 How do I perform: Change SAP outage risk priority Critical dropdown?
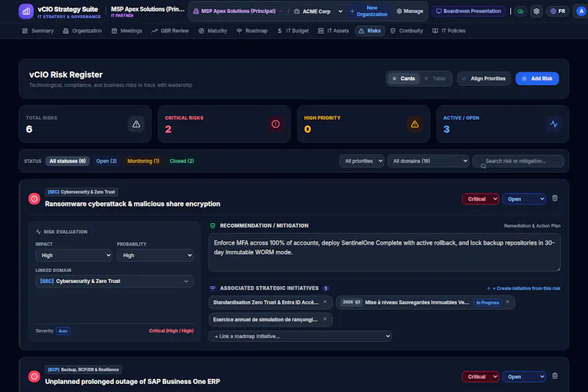click(481, 377)
